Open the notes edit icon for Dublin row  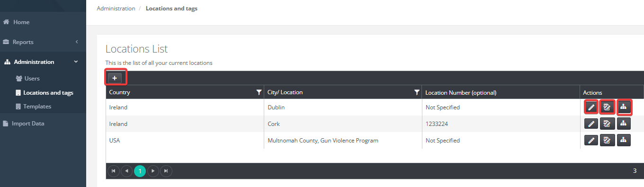coord(607,107)
